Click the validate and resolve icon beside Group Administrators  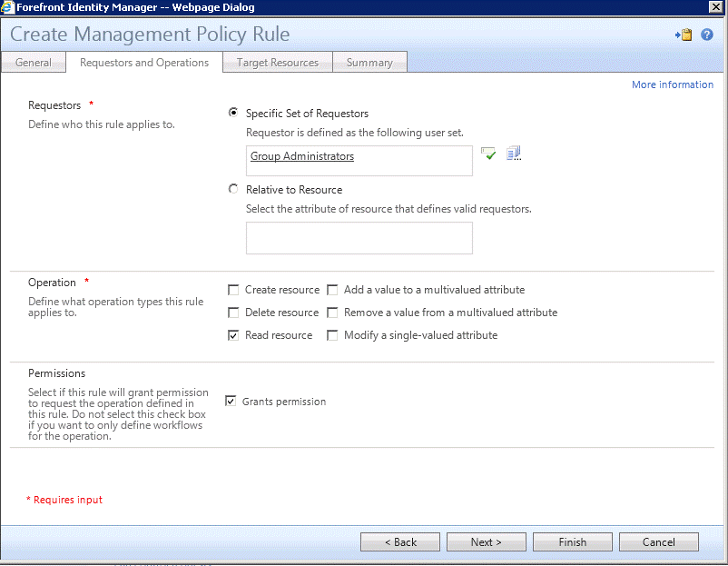pos(488,154)
